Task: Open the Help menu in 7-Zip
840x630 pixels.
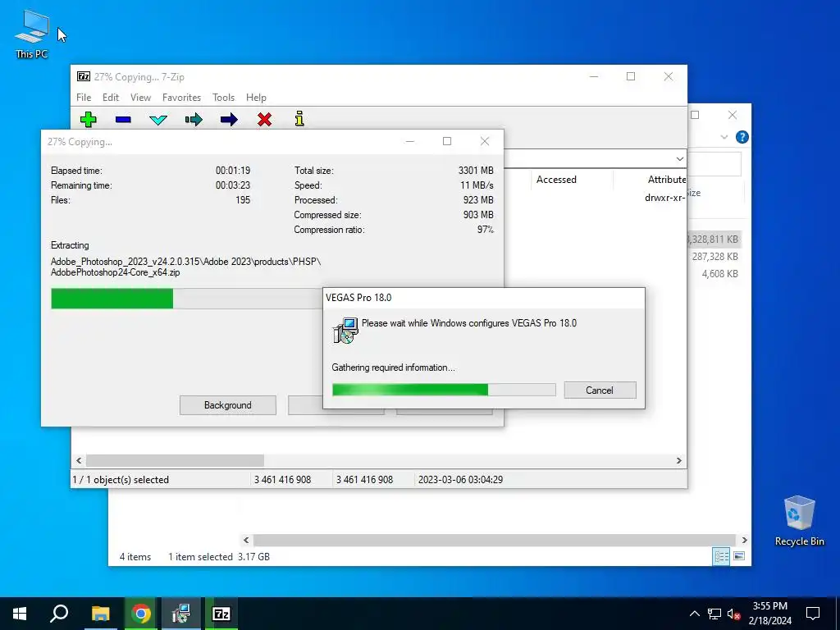Action: [x=256, y=98]
